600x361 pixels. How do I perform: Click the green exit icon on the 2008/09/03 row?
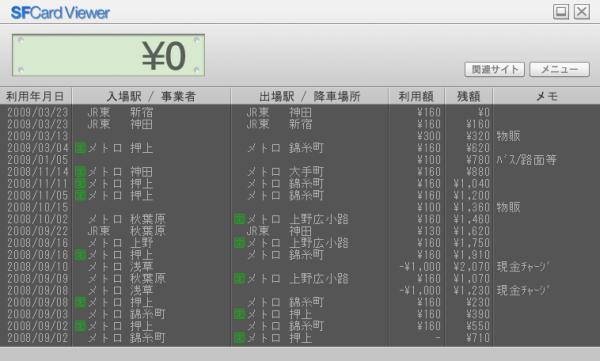240,314
